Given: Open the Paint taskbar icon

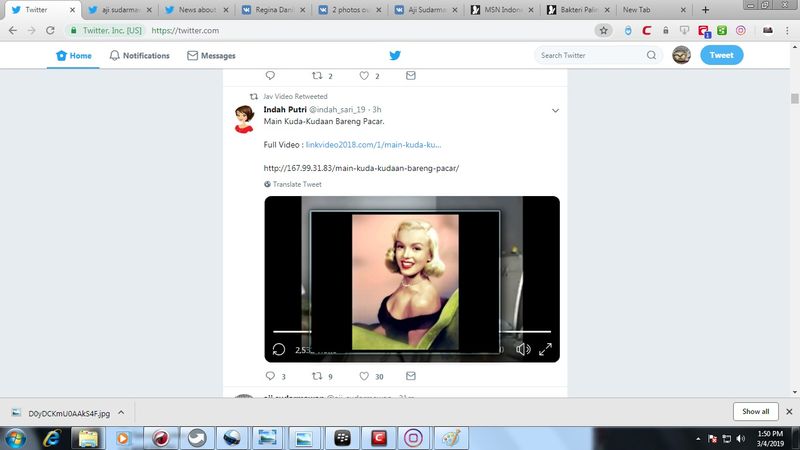Looking at the screenshot, I should click(x=451, y=438).
